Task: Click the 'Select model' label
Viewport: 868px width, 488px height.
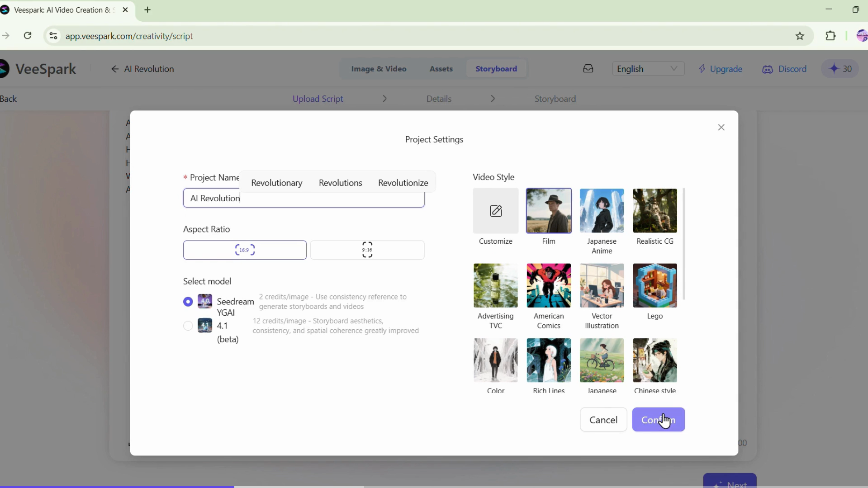Action: pos(207,281)
